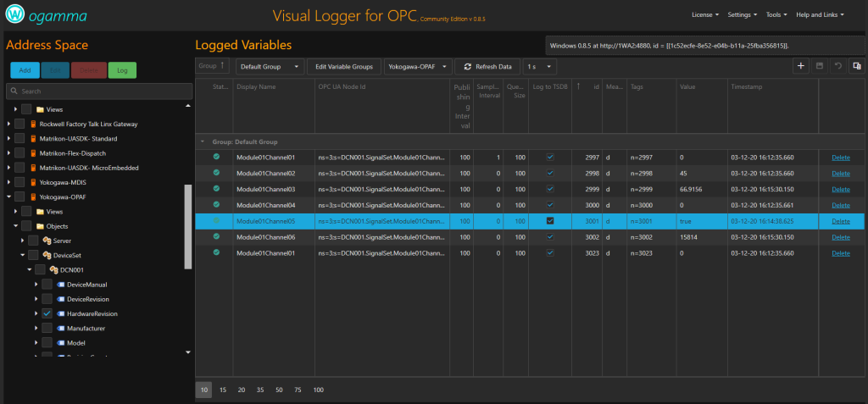This screenshot has width=868, height=404.
Task: Click the Refresh Data button
Action: click(487, 66)
